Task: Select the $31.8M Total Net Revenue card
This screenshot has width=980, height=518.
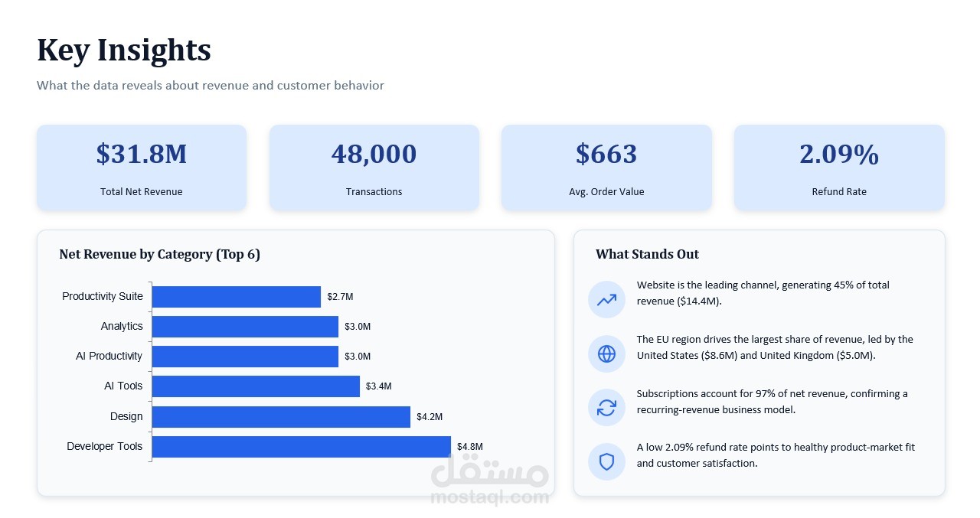Action: 142,168
